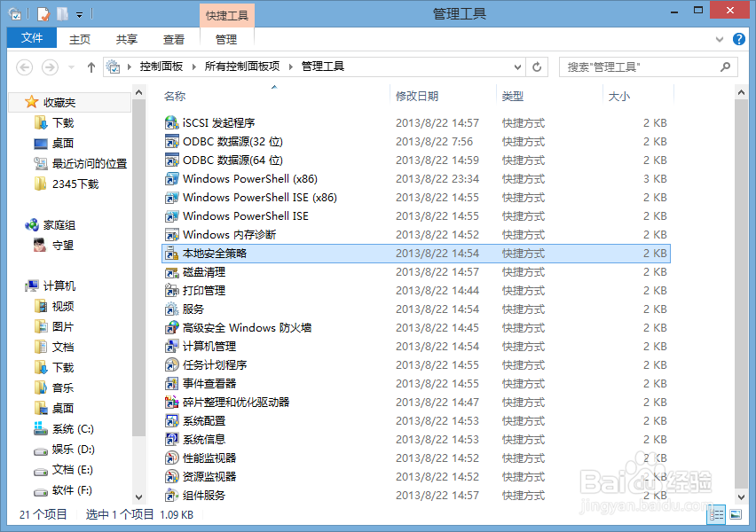Screen dimensions: 756x532
Task: Switch to the 共享 ribbon tab
Action: 126,39
